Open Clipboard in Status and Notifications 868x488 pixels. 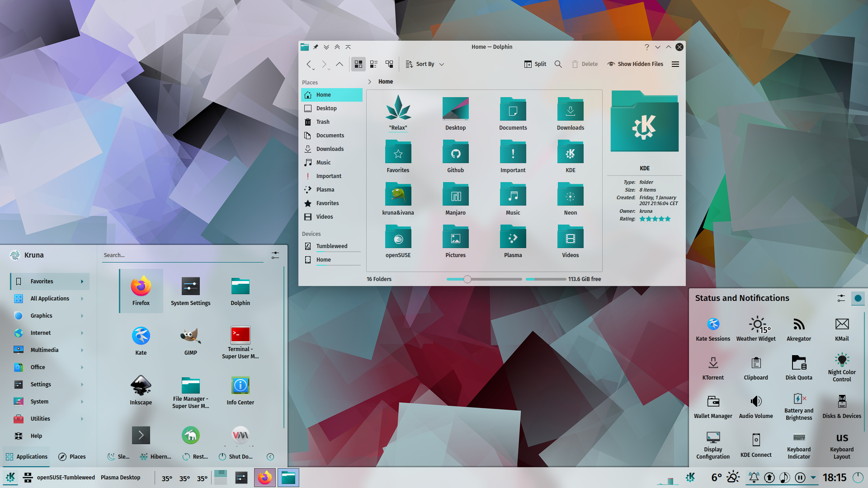point(756,368)
